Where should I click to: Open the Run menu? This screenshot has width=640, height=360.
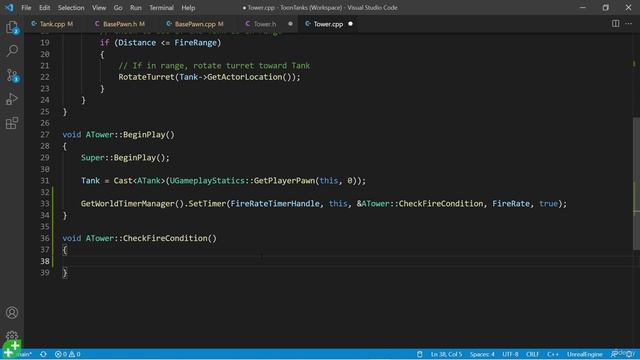136,8
